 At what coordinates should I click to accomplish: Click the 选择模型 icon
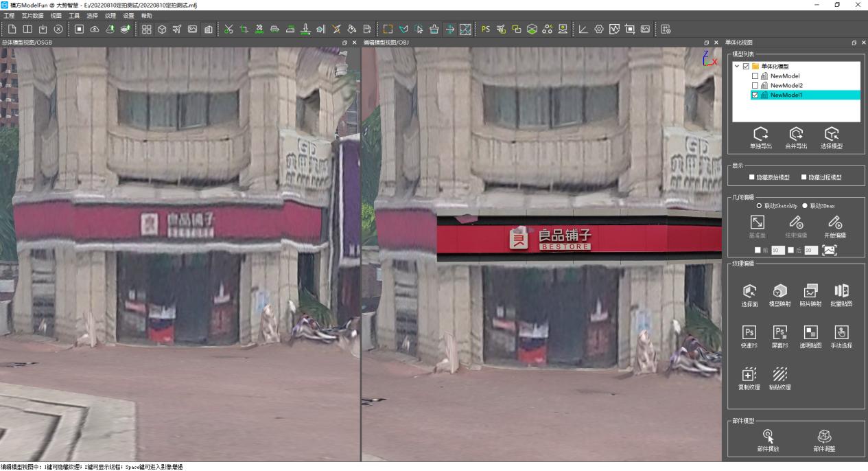click(832, 133)
